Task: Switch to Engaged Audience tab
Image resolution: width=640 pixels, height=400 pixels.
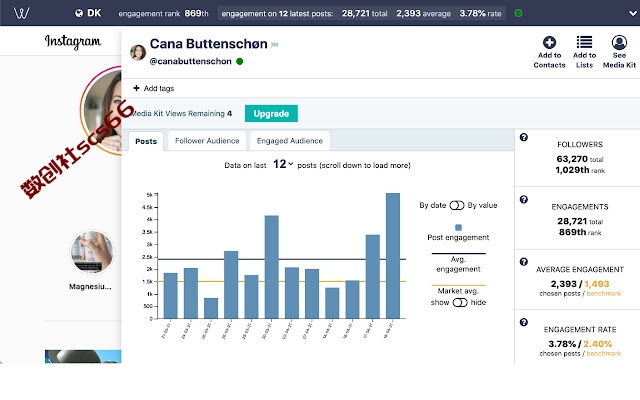Action: click(x=290, y=141)
